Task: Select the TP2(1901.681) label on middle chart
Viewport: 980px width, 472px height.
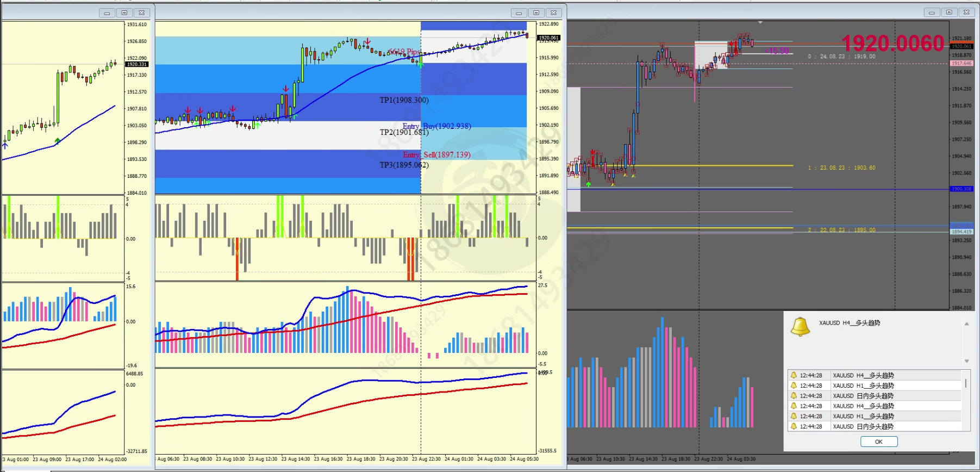Action: click(x=404, y=132)
